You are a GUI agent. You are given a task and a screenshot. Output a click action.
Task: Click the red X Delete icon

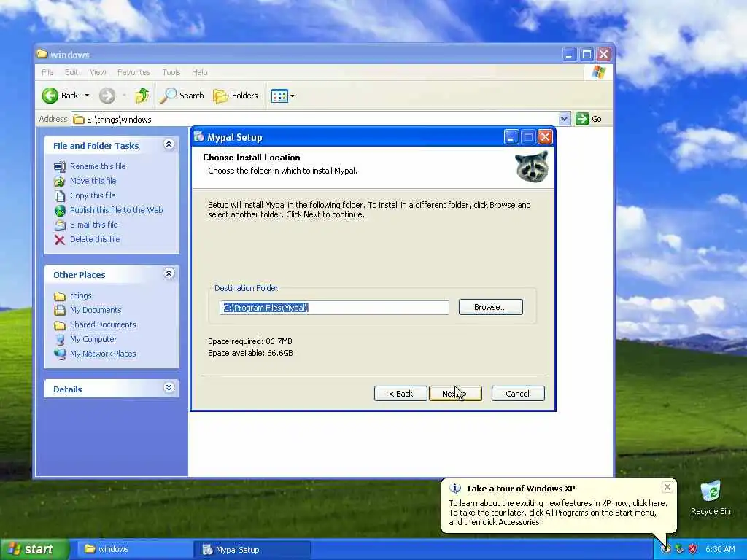tap(60, 239)
